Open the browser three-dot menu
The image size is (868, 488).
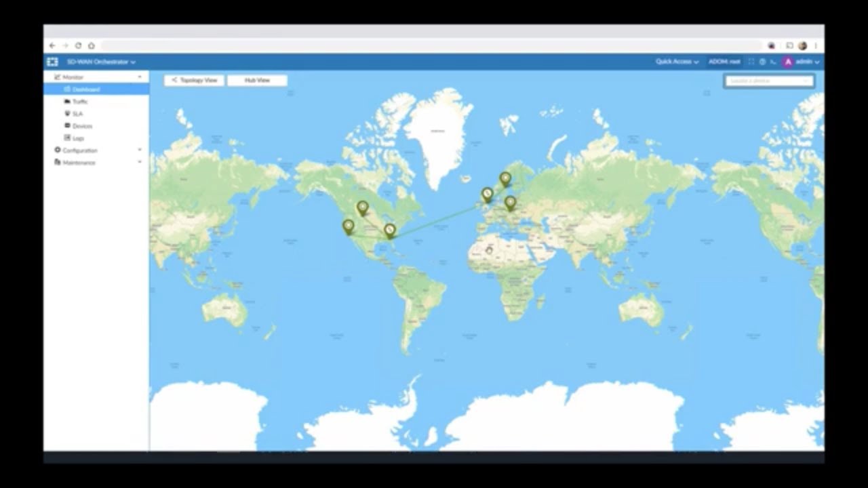[815, 45]
